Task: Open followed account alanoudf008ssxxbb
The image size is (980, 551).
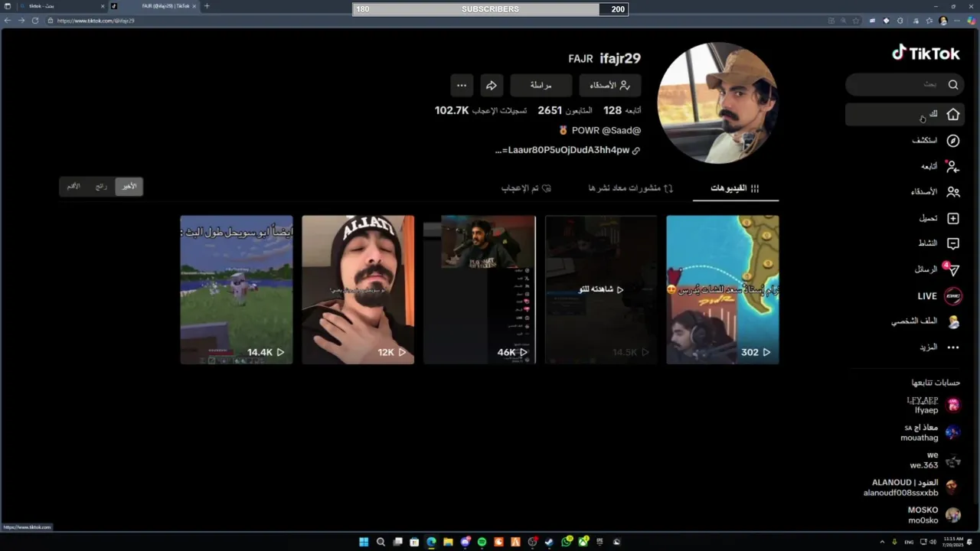Action: [913, 488]
